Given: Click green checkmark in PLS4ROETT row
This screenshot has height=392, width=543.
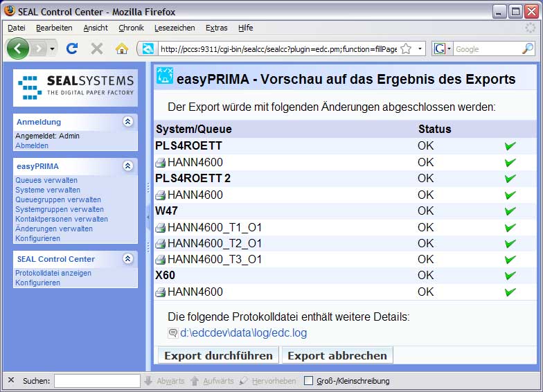Looking at the screenshot, I should [x=510, y=146].
